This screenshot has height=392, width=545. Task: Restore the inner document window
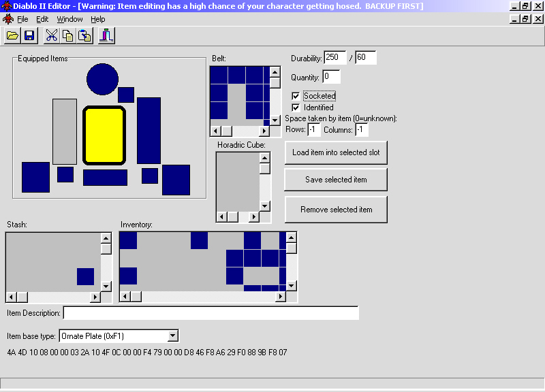(525, 19)
